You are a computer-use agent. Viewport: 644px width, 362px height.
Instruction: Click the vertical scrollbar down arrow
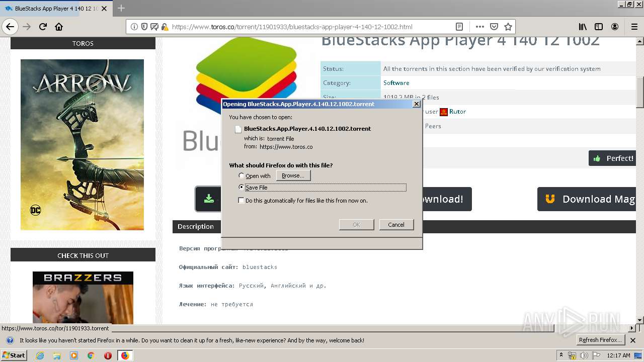pyautogui.click(x=639, y=320)
